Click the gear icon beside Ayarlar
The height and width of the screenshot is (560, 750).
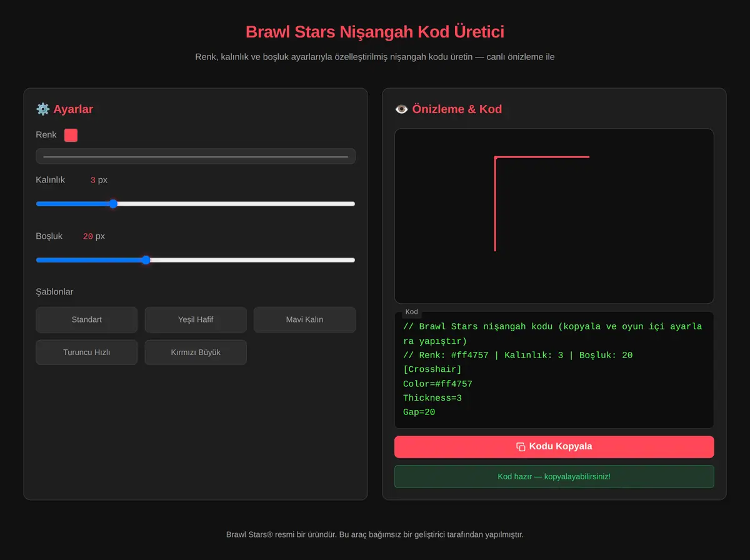(x=42, y=109)
